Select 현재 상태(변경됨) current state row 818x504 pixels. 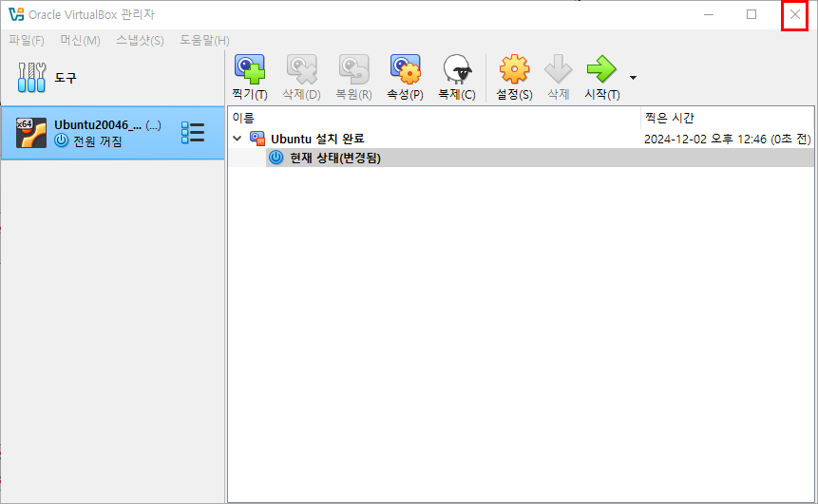point(540,158)
